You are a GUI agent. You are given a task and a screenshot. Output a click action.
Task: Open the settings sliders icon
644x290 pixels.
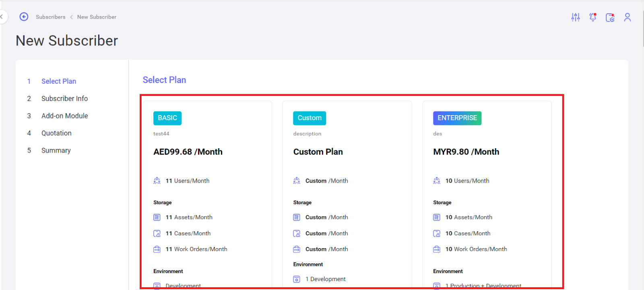(576, 17)
